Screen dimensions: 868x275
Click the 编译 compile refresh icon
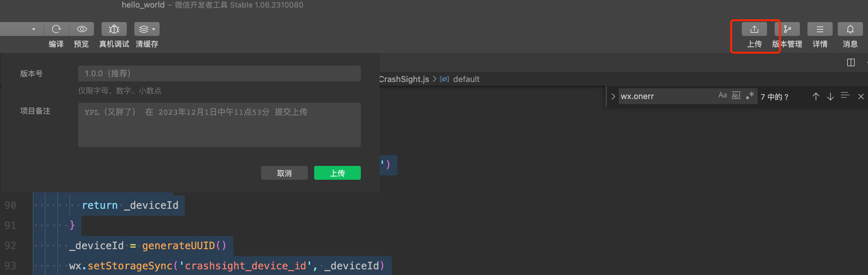56,29
